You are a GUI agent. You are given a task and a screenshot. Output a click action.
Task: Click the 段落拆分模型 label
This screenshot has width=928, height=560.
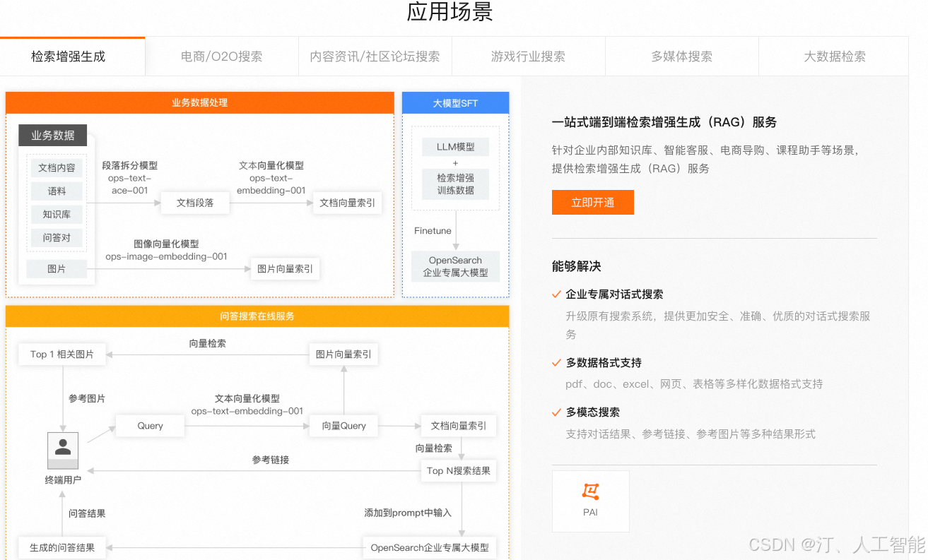click(x=129, y=165)
